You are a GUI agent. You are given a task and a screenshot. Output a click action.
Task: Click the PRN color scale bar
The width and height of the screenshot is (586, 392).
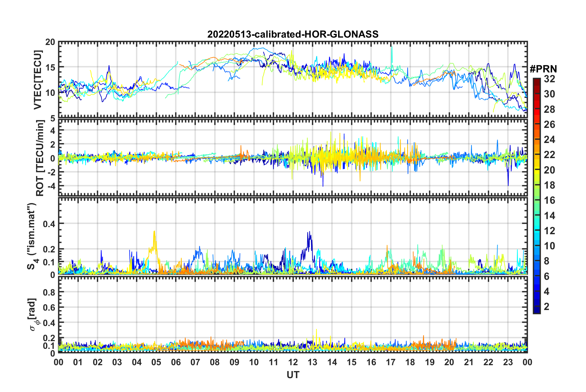tap(537, 196)
